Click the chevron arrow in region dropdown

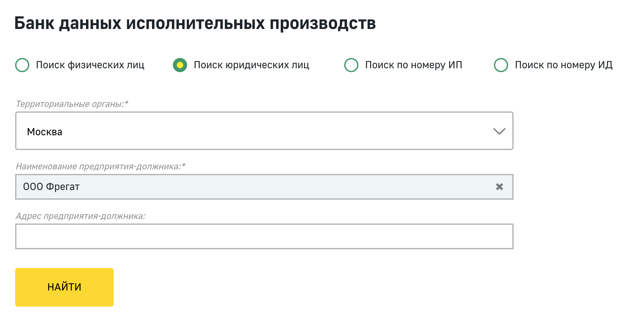point(499,131)
